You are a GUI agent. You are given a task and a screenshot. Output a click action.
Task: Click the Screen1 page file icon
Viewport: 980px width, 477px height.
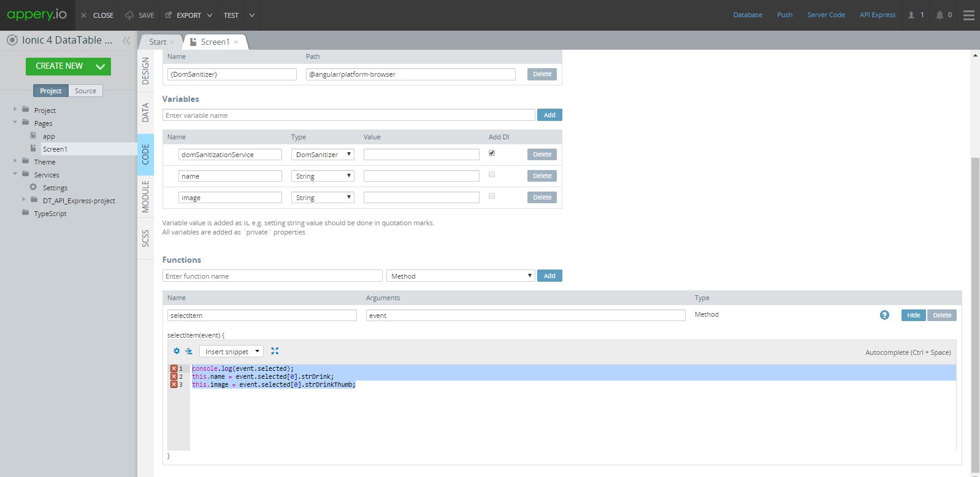tap(33, 149)
